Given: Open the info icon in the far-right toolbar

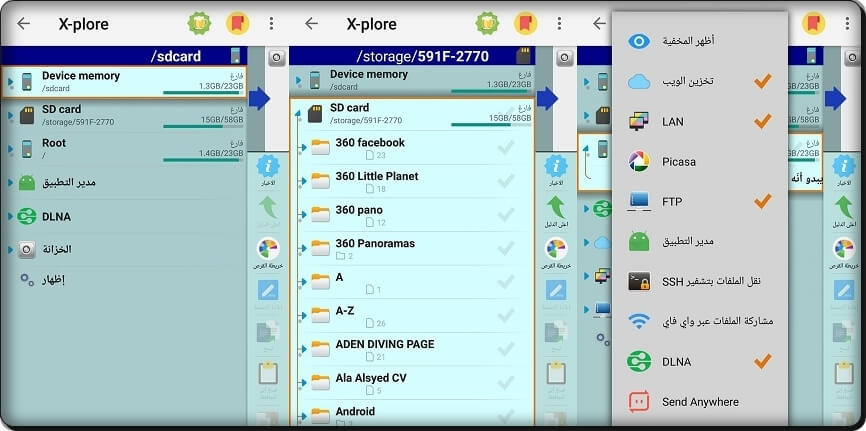Looking at the screenshot, I should coord(844,167).
